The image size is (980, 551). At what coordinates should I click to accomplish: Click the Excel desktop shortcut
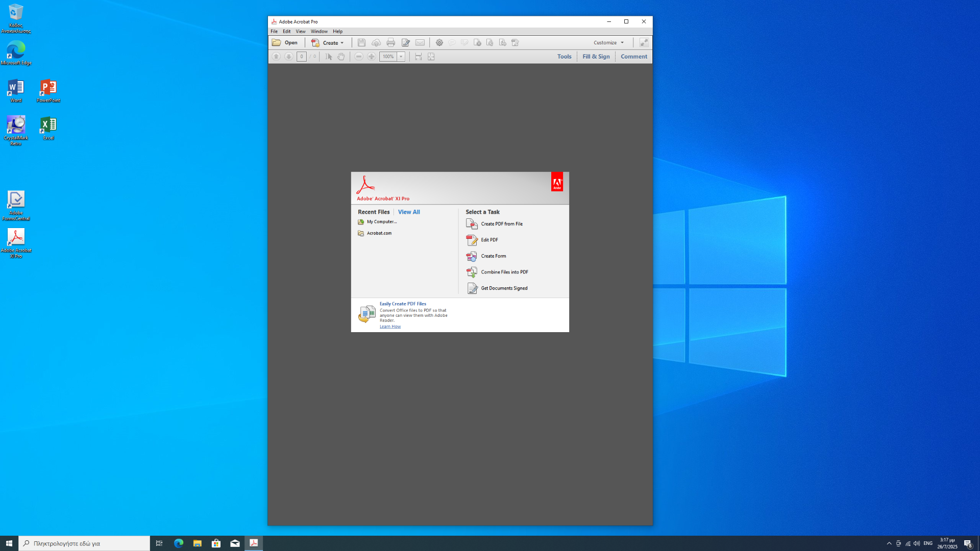coord(48,128)
